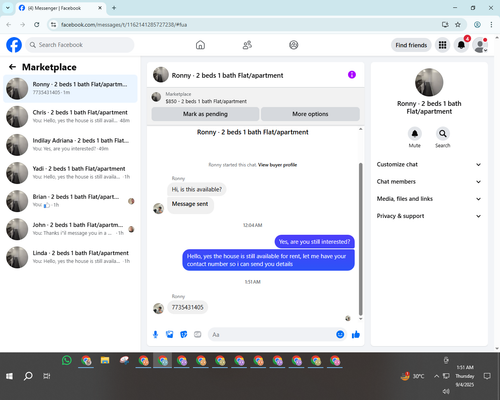Image resolution: width=500 pixels, height=400 pixels.
Task: Open the Home feed icon
Action: 200,45
